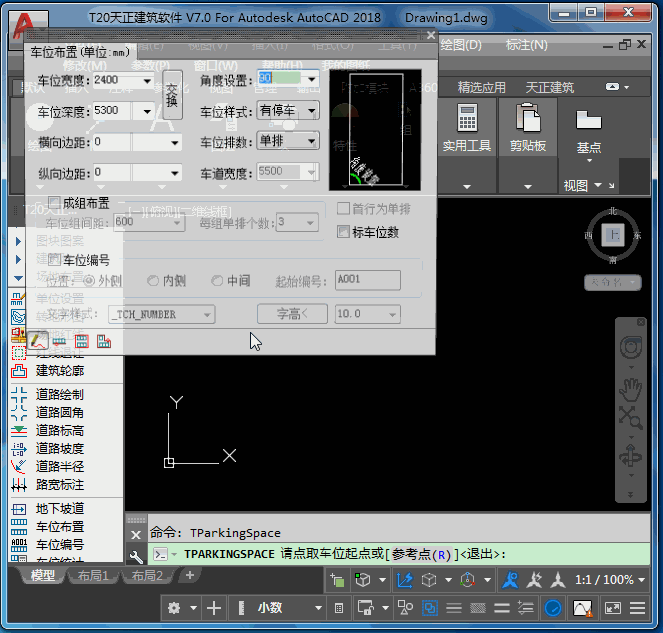Click the zoom extents navigation icon
The height and width of the screenshot is (633, 663).
click(630, 418)
